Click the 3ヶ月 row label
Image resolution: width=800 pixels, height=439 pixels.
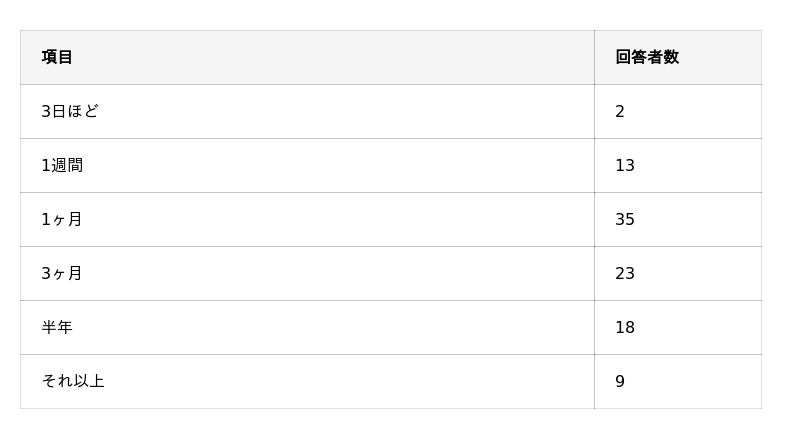pos(62,273)
